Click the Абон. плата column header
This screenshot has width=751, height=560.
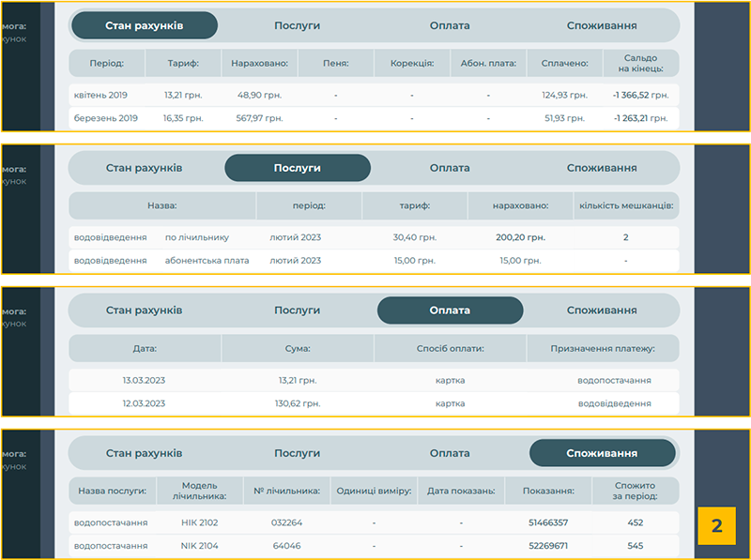pyautogui.click(x=488, y=63)
